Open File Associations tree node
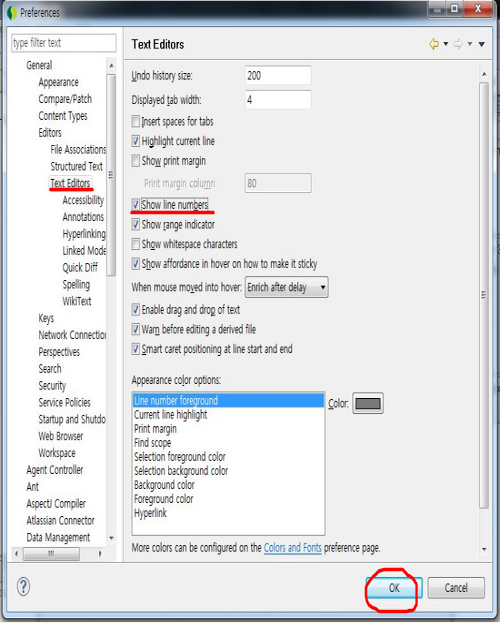The image size is (500, 623). [x=78, y=149]
